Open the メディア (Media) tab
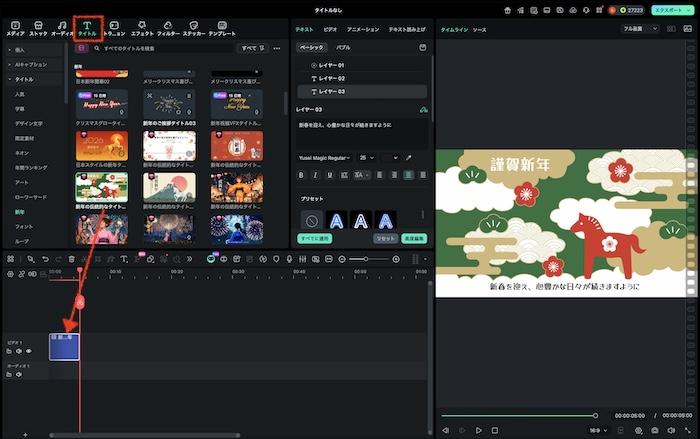The width and height of the screenshot is (700, 439). [x=15, y=29]
